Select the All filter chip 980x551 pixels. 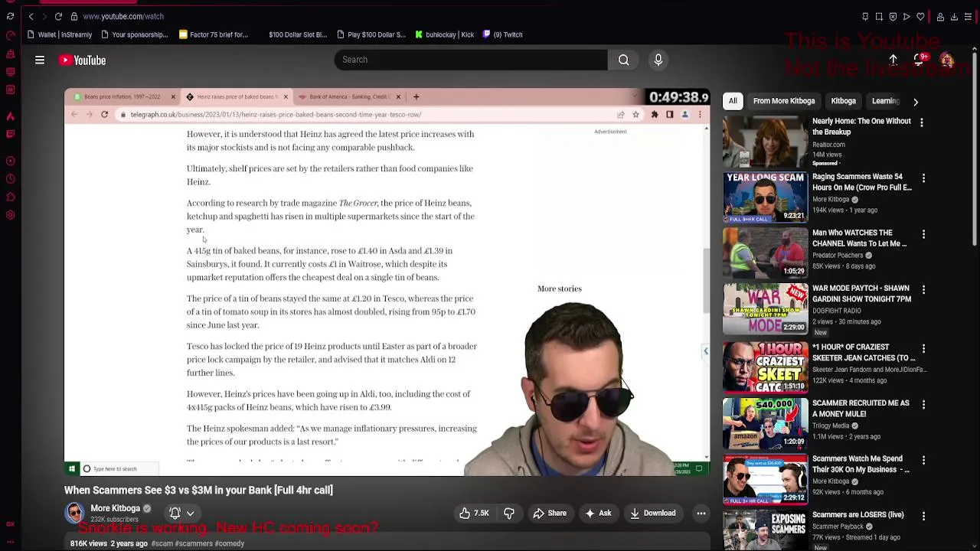[x=733, y=101]
